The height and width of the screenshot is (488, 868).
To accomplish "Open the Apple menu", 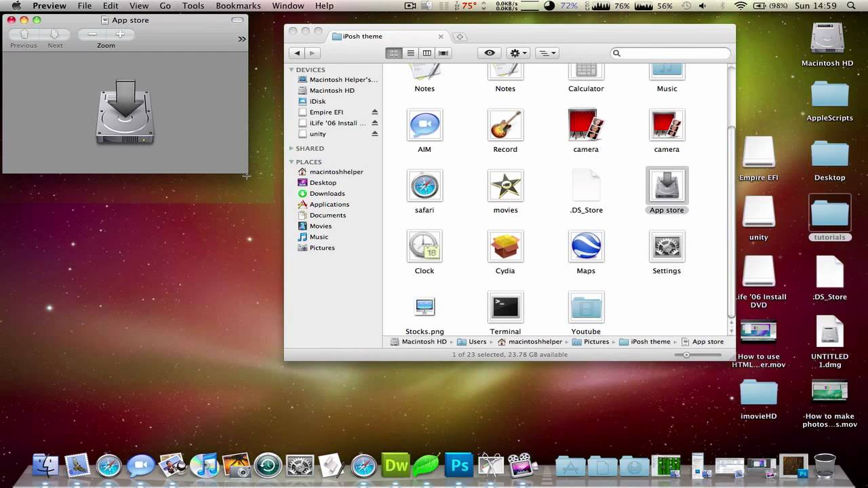I will [x=16, y=5].
